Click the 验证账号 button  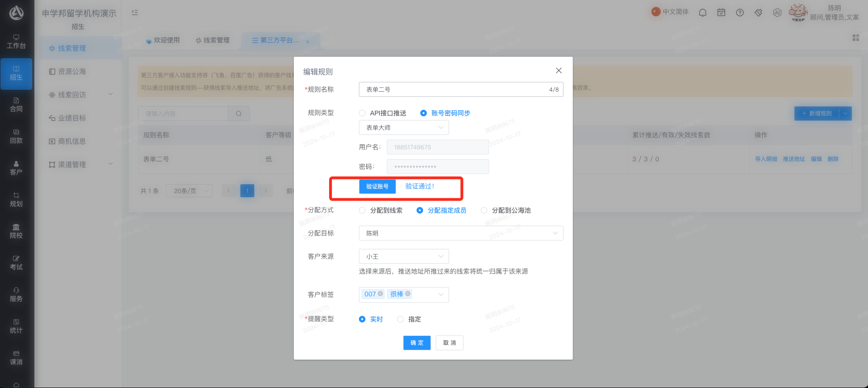click(377, 187)
